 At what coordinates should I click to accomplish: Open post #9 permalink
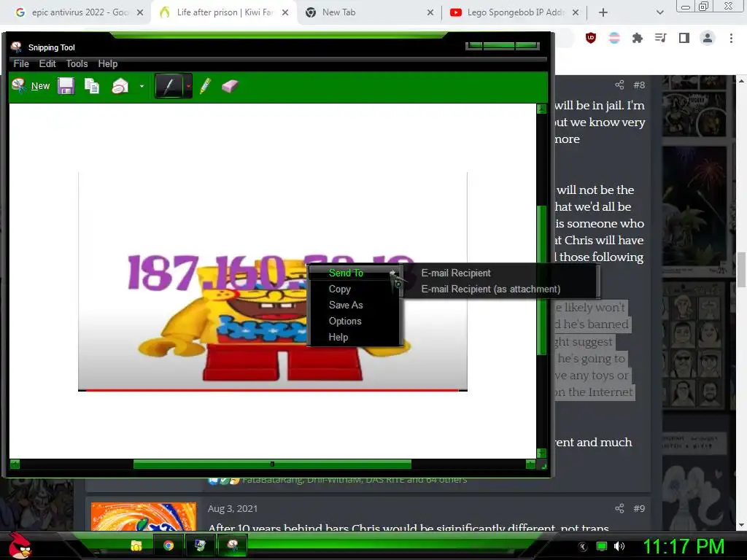click(x=639, y=508)
